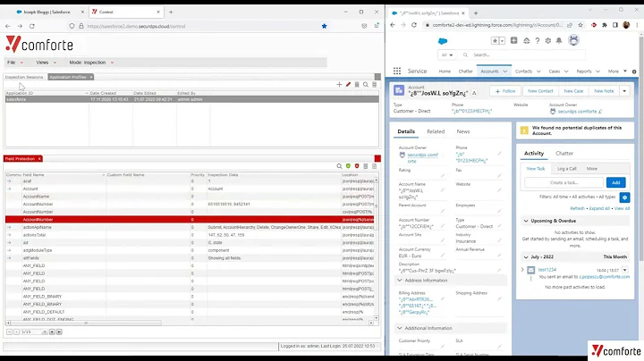Open Salesforce Help question mark icon

coord(538,40)
